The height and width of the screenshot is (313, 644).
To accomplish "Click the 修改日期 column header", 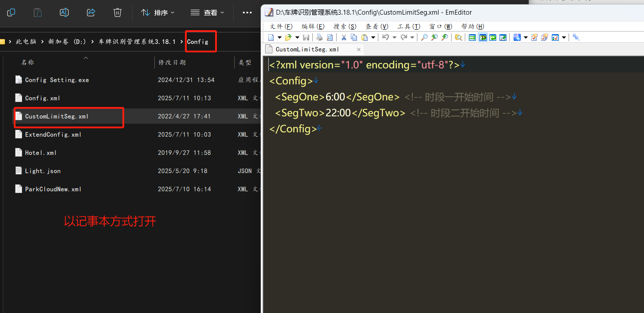I will point(172,63).
